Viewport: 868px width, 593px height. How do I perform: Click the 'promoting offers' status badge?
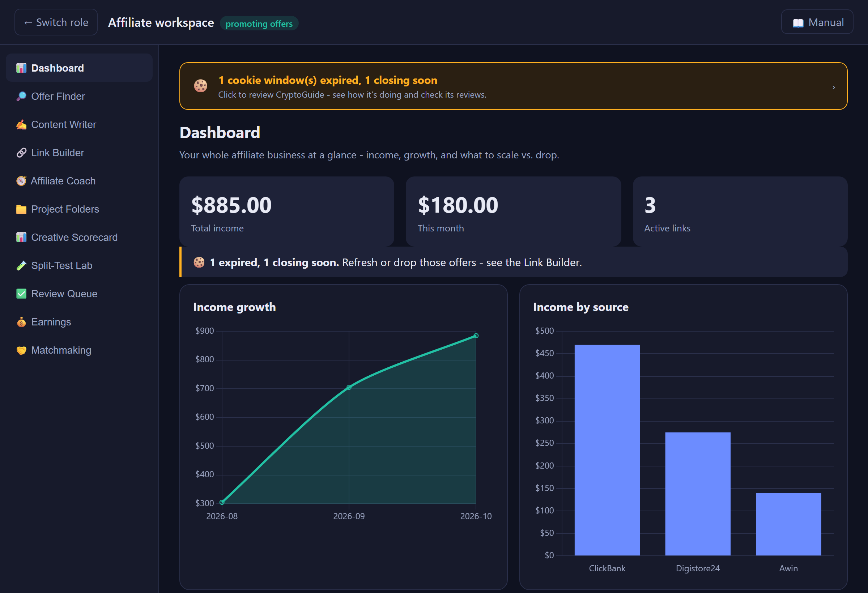259,24
